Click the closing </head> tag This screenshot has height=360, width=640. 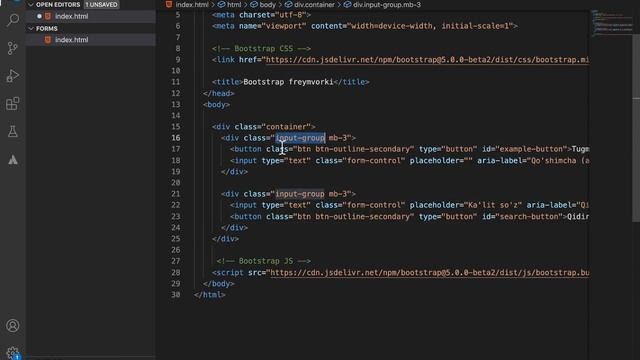pos(219,93)
